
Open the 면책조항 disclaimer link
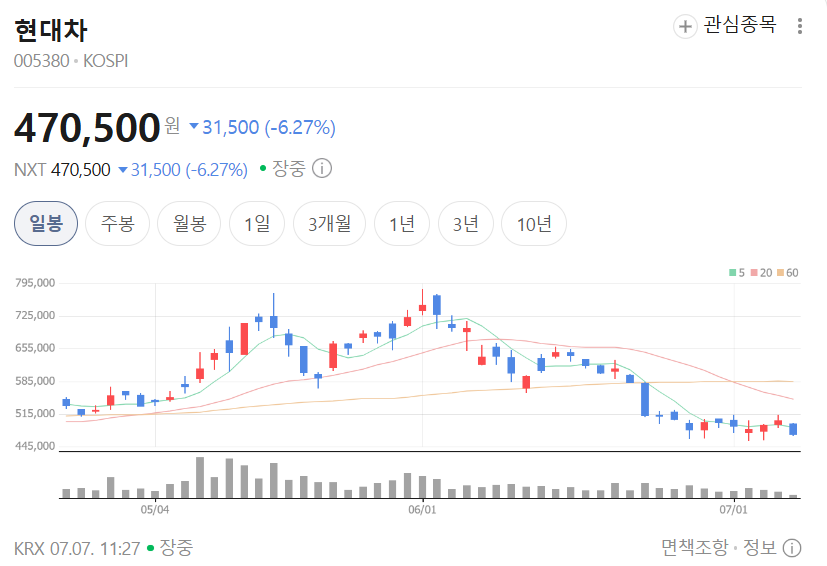click(695, 548)
